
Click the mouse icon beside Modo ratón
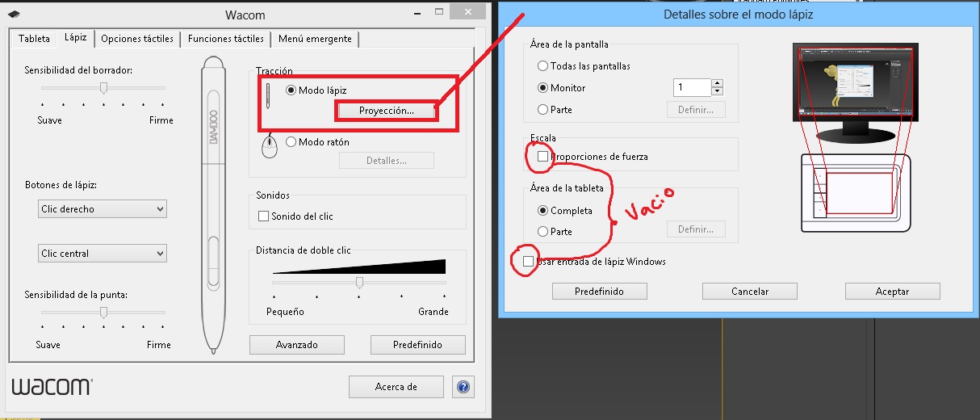[269, 147]
